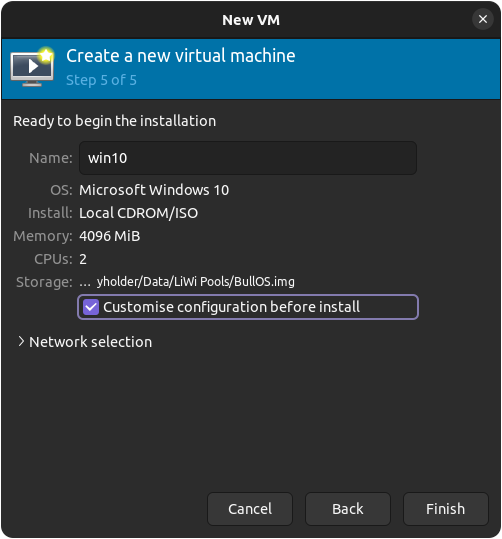Screen dimensions: 502x539
Task: Click the New VM title bar text
Action: pos(251,20)
